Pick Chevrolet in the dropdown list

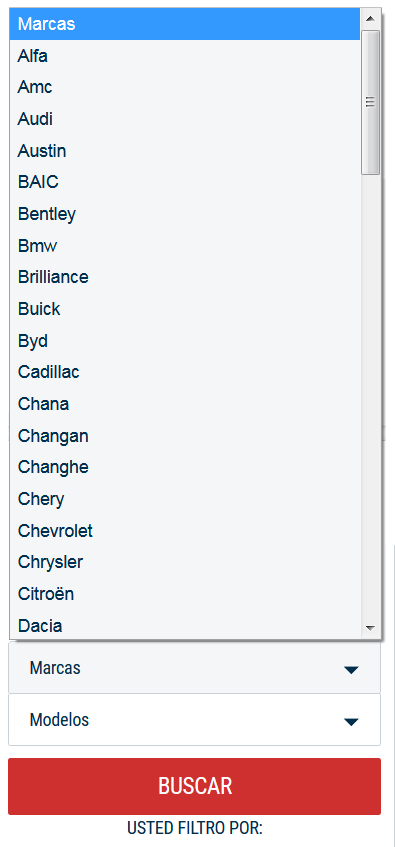pos(185,531)
